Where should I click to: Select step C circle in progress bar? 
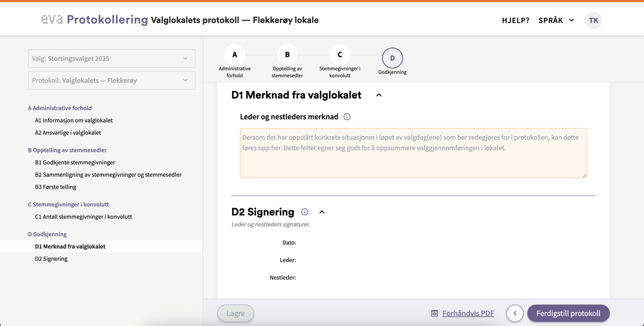[x=340, y=54]
